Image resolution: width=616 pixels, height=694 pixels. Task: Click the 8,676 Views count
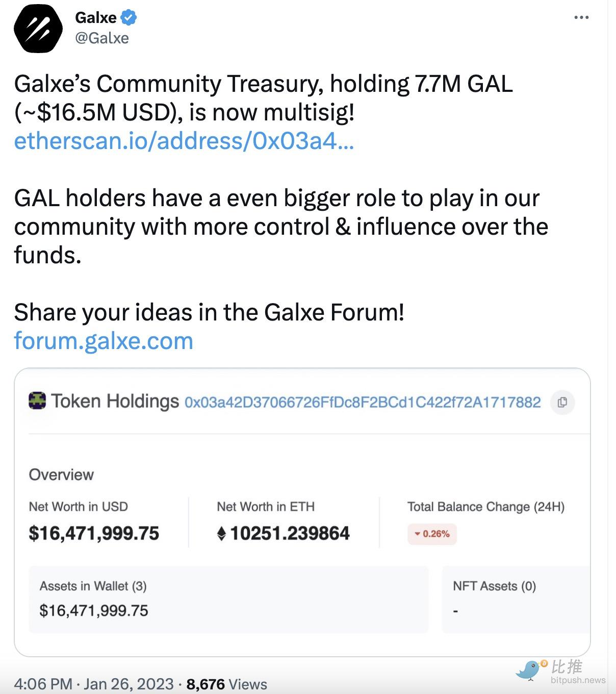coord(226,684)
